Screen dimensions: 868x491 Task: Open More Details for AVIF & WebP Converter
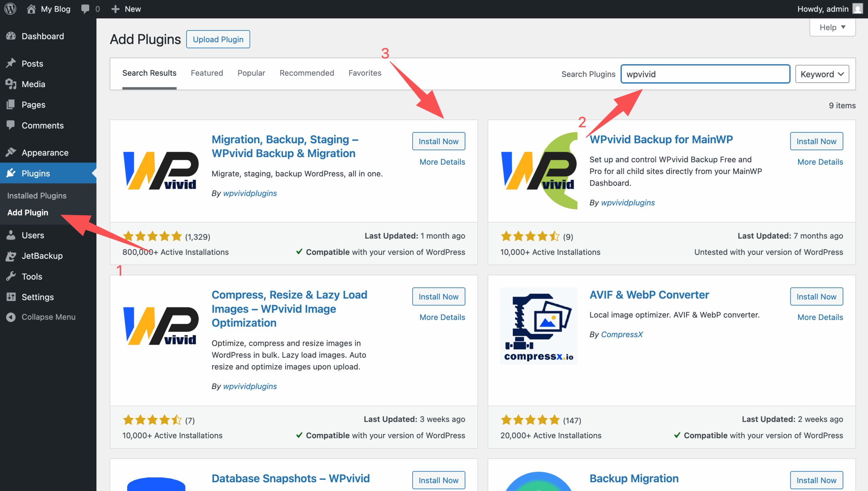(820, 317)
